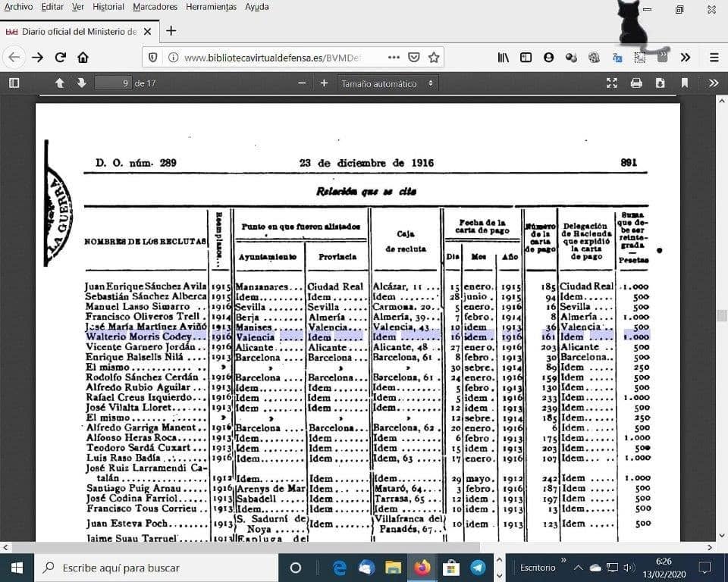Expand hidden system tray icons
728x582 pixels.
pos(578,568)
